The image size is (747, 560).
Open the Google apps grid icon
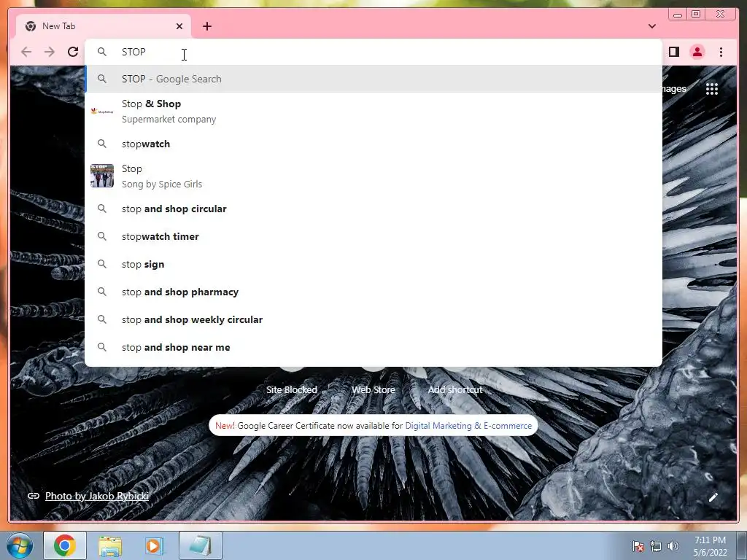point(712,88)
